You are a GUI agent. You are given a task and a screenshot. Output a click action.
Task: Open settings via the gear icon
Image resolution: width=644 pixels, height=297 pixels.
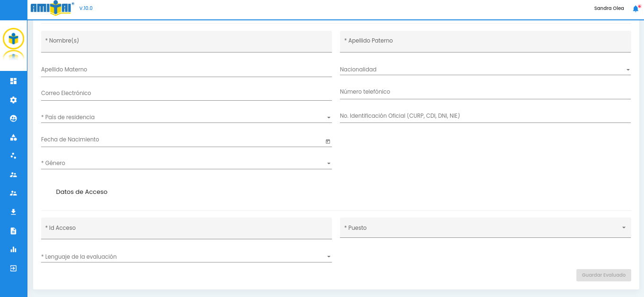13,100
